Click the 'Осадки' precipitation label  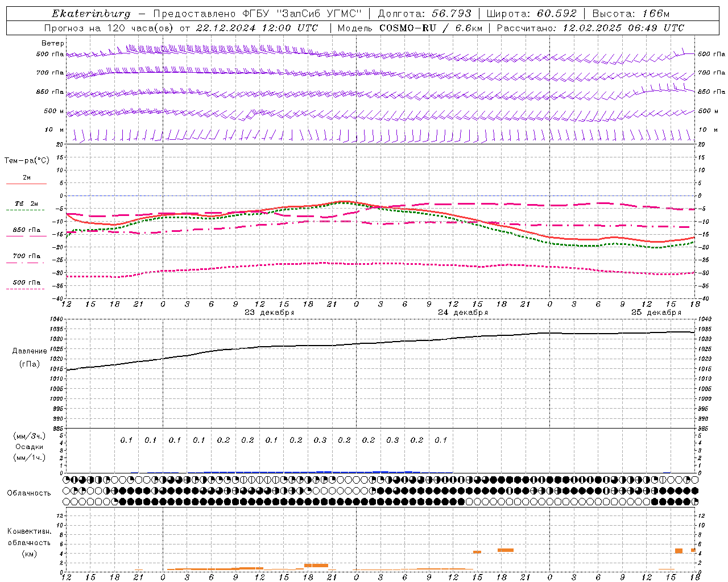(30, 447)
